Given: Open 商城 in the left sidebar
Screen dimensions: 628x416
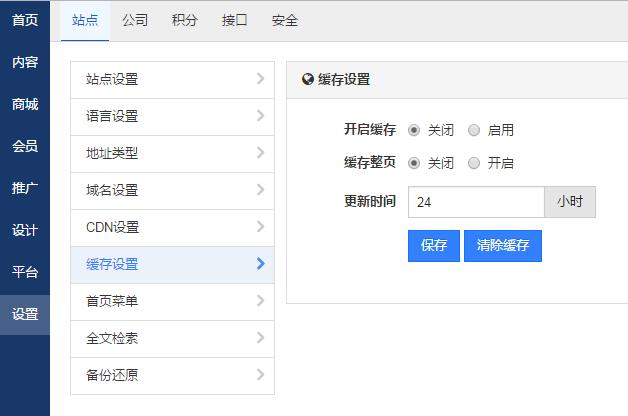Looking at the screenshot, I should tap(25, 104).
